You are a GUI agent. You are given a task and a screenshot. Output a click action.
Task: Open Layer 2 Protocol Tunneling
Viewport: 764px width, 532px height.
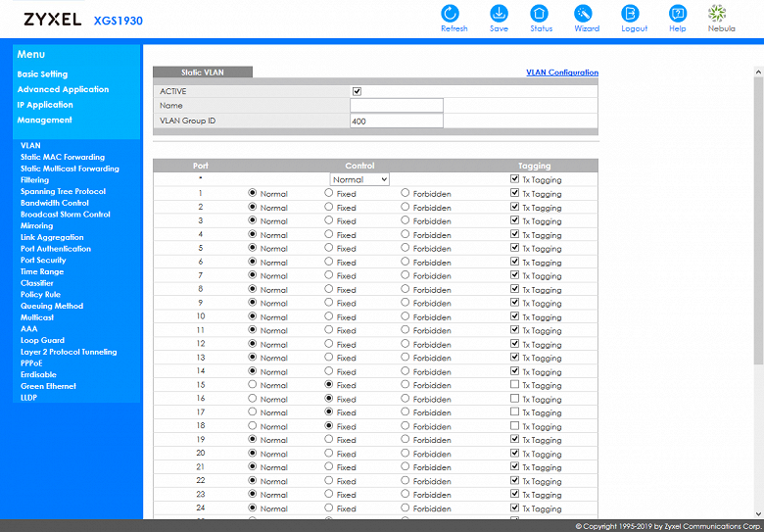click(x=69, y=352)
